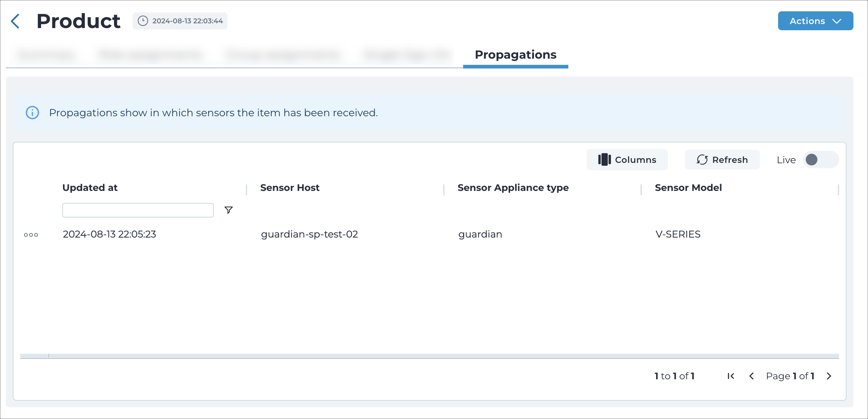Click the horizontal table scrollbar
The image size is (868, 419).
(430, 356)
